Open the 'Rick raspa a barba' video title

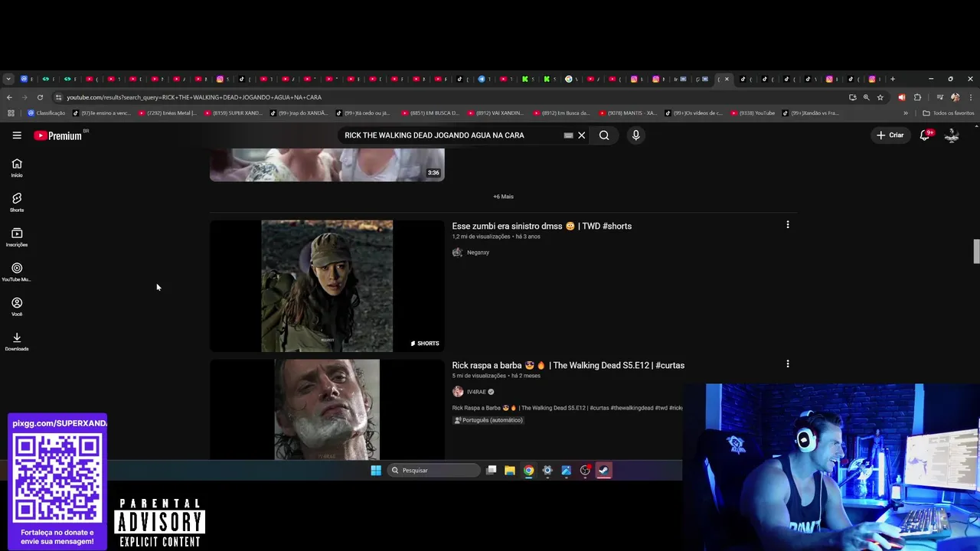coord(568,366)
